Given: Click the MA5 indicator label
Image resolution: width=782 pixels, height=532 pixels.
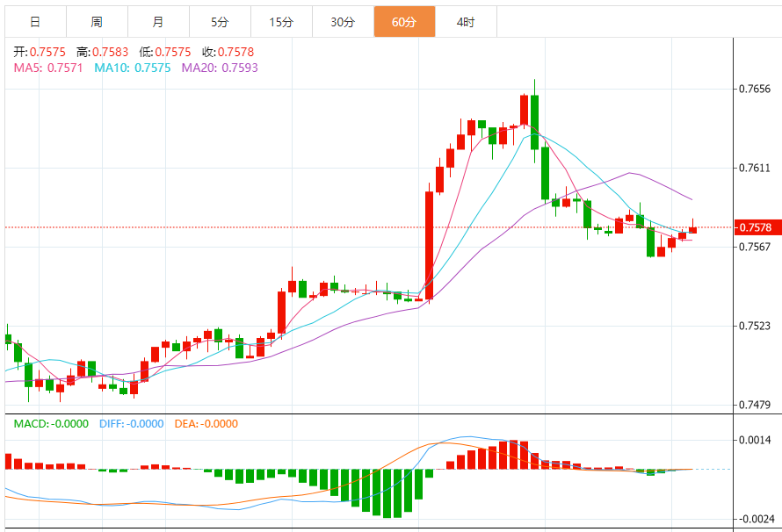Looking at the screenshot, I should (47, 68).
